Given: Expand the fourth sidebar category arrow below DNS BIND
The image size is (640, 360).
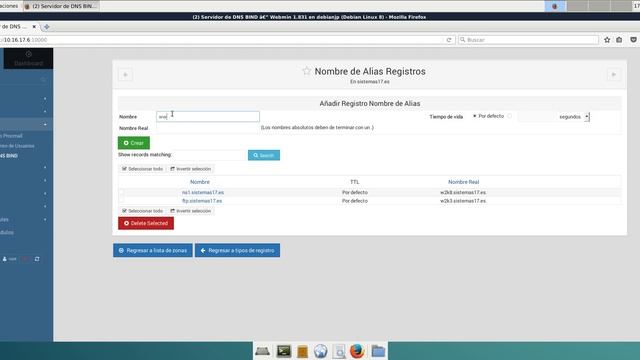Looking at the screenshot, I should coord(45,206).
